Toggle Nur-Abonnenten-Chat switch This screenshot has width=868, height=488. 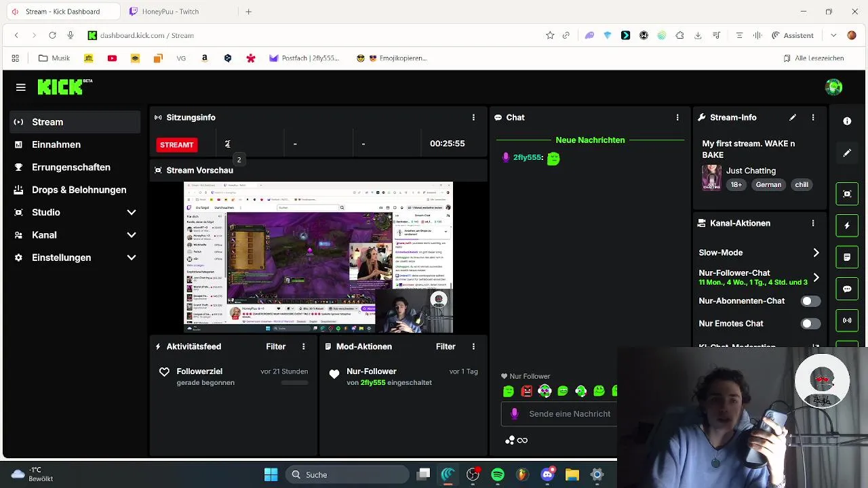(810, 301)
